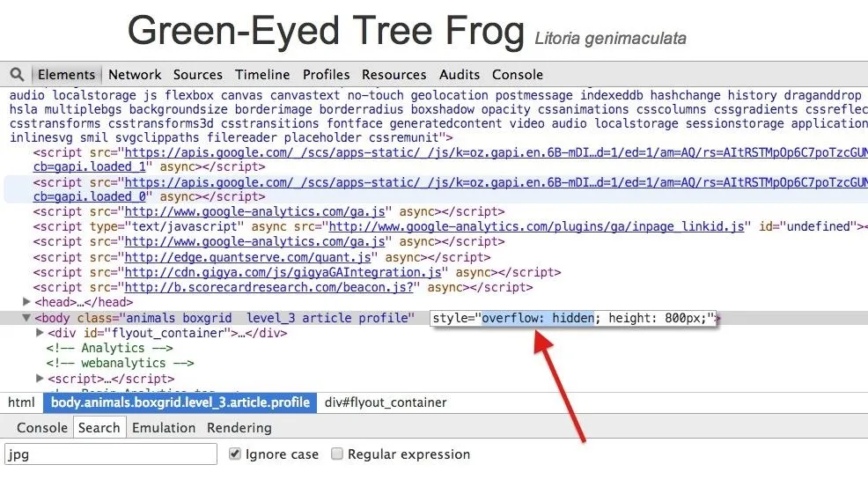Open the inpage_linkid.js plugin link
Image resolution: width=868 pixels, height=487 pixels.
[x=536, y=226]
